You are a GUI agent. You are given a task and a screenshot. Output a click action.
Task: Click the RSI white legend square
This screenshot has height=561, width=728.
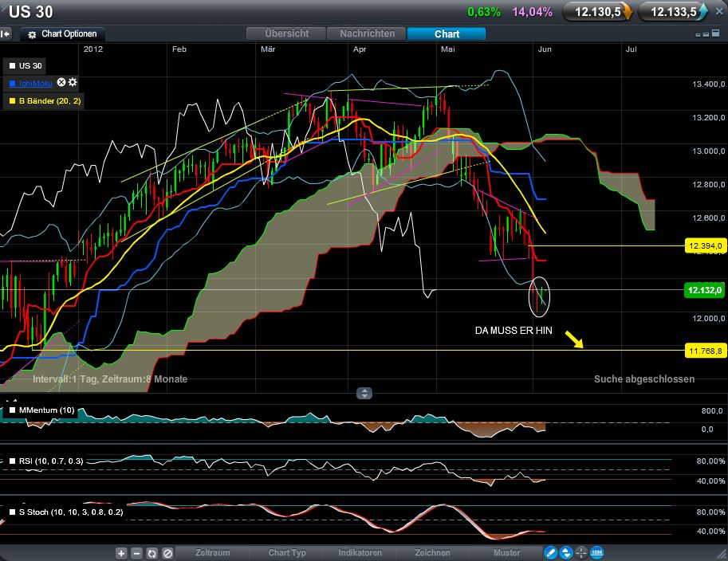click(x=13, y=461)
